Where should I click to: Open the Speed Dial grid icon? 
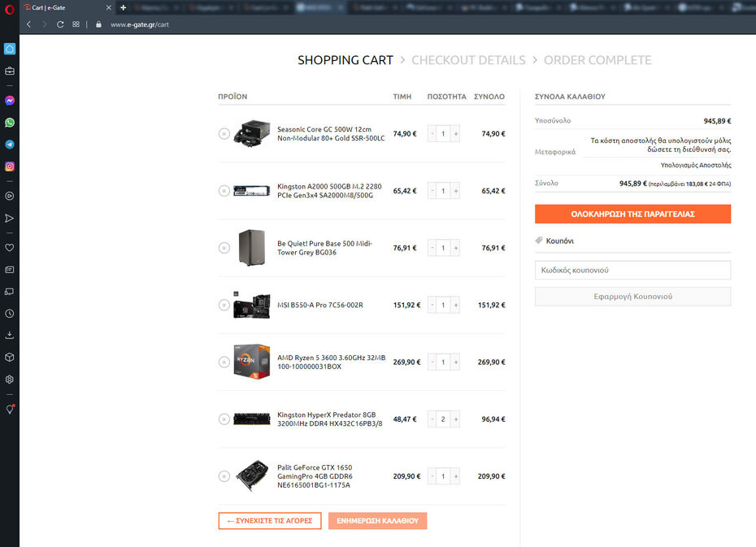(x=76, y=24)
